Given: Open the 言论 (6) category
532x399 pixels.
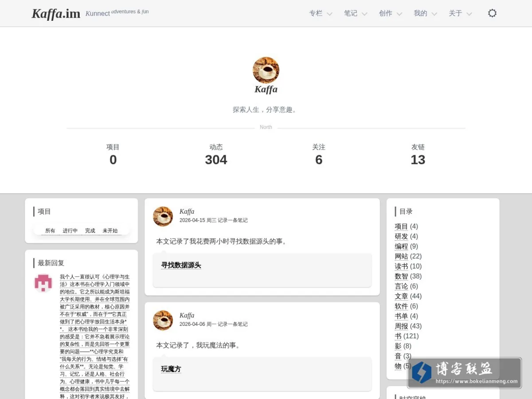Looking at the screenshot, I should click(x=401, y=286).
